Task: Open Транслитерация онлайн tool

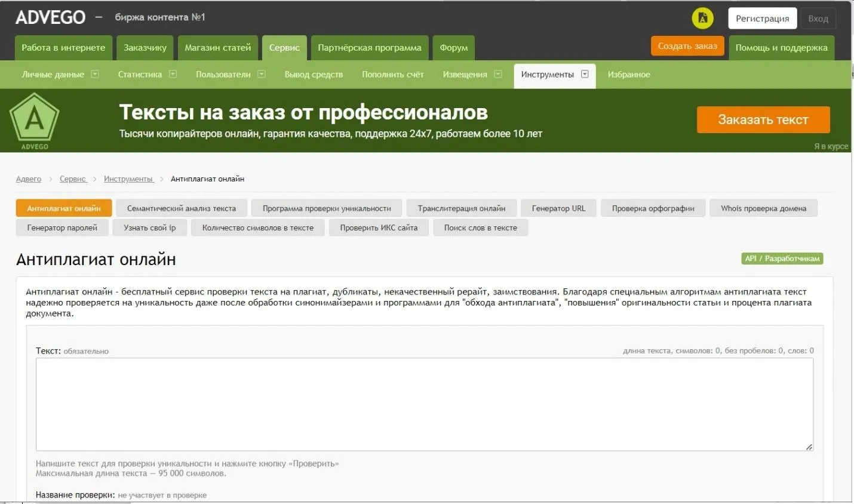Action: pyautogui.click(x=462, y=208)
